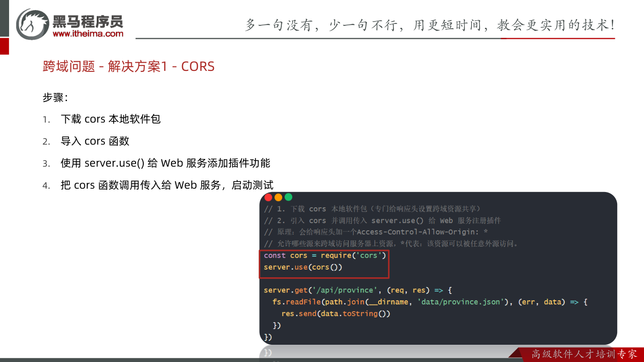Select step 3 about server.use()
The width and height of the screenshot is (644, 362).
click(x=165, y=163)
